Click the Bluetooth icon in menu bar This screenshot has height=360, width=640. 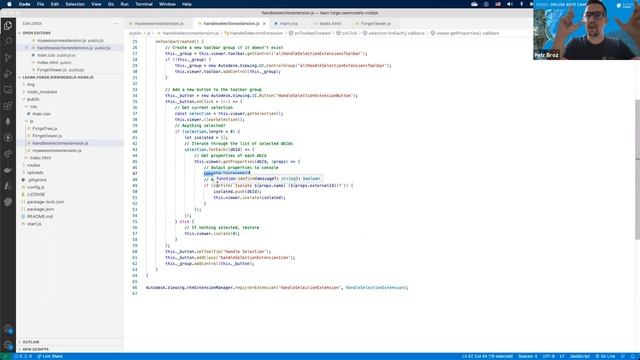point(521,4)
